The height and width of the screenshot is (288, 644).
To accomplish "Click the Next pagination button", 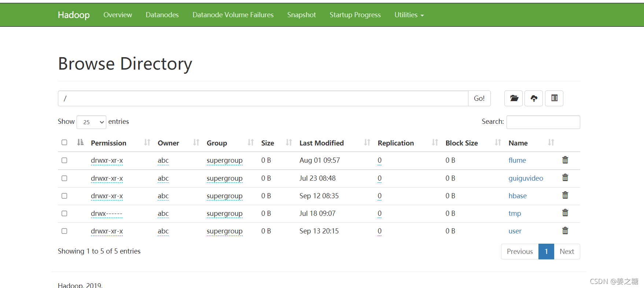I will pyautogui.click(x=567, y=251).
